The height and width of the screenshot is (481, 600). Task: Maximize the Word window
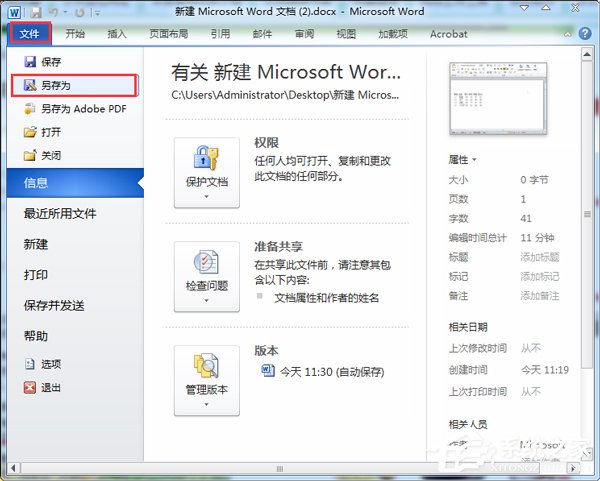[546, 8]
